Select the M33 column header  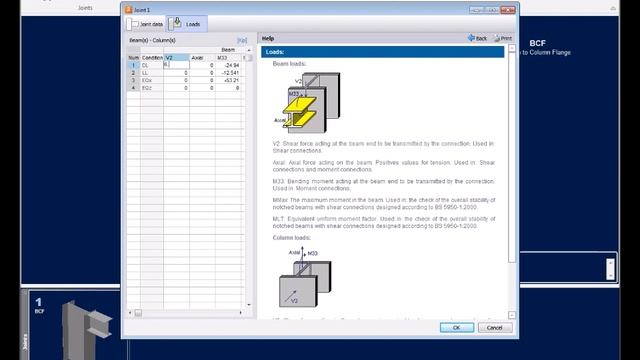(228, 58)
